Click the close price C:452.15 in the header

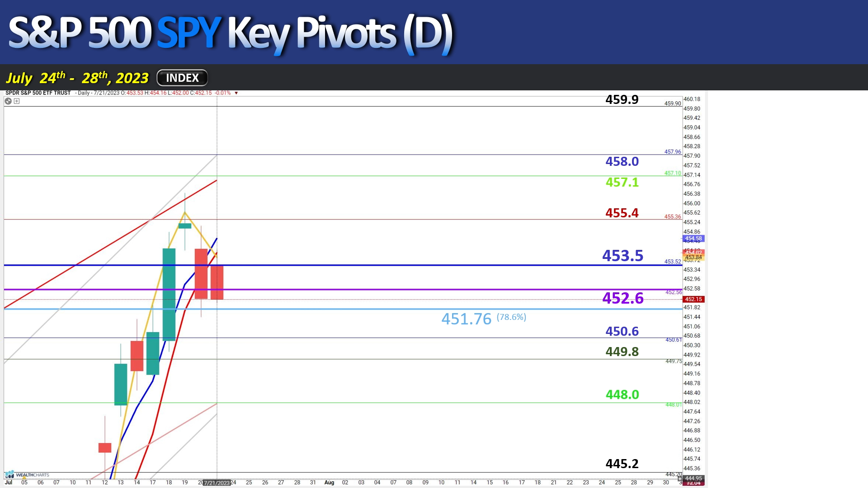[x=201, y=93]
